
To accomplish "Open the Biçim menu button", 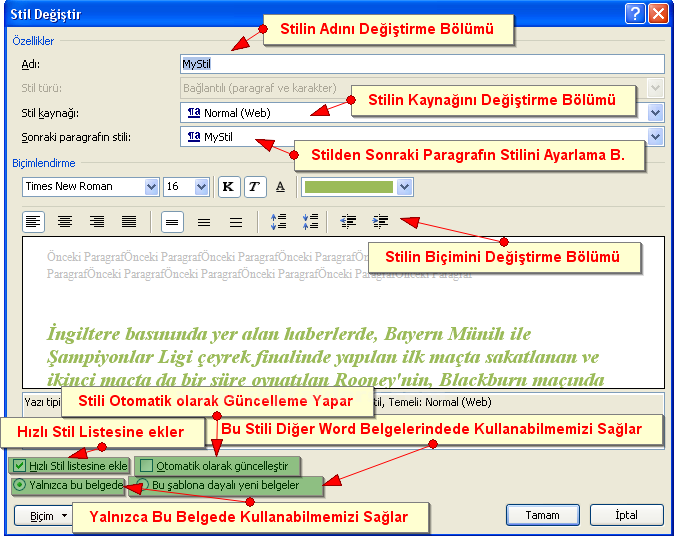I will click(43, 515).
